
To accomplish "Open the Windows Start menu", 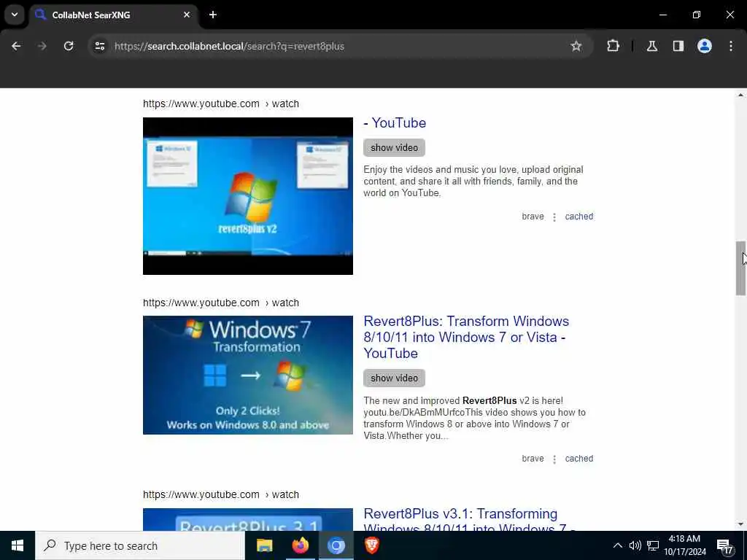I will tap(18, 545).
